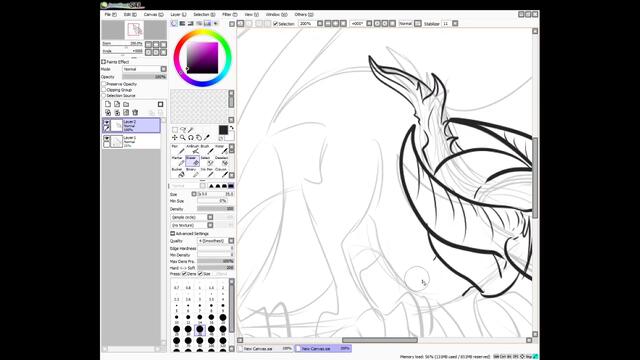Enable Clipping Group checkbox

point(104,89)
